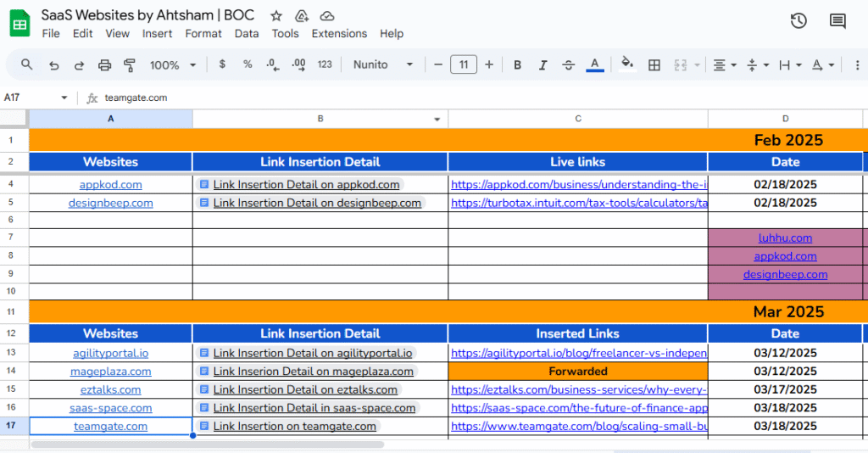The width and height of the screenshot is (868, 453).
Task: Click the font size input field
Action: [x=464, y=64]
